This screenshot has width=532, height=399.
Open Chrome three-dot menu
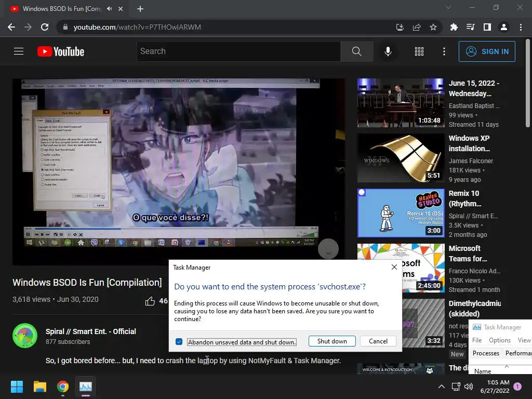pyautogui.click(x=521, y=27)
